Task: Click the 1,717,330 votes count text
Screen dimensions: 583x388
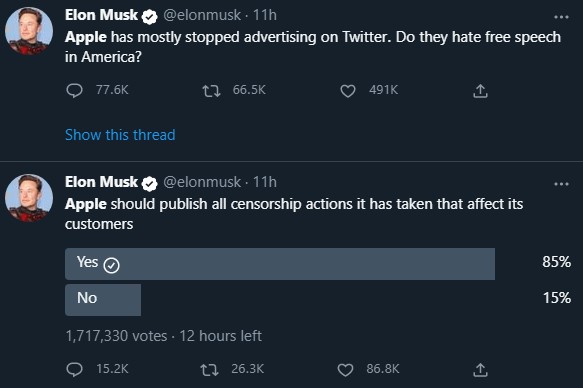Action: click(x=116, y=336)
